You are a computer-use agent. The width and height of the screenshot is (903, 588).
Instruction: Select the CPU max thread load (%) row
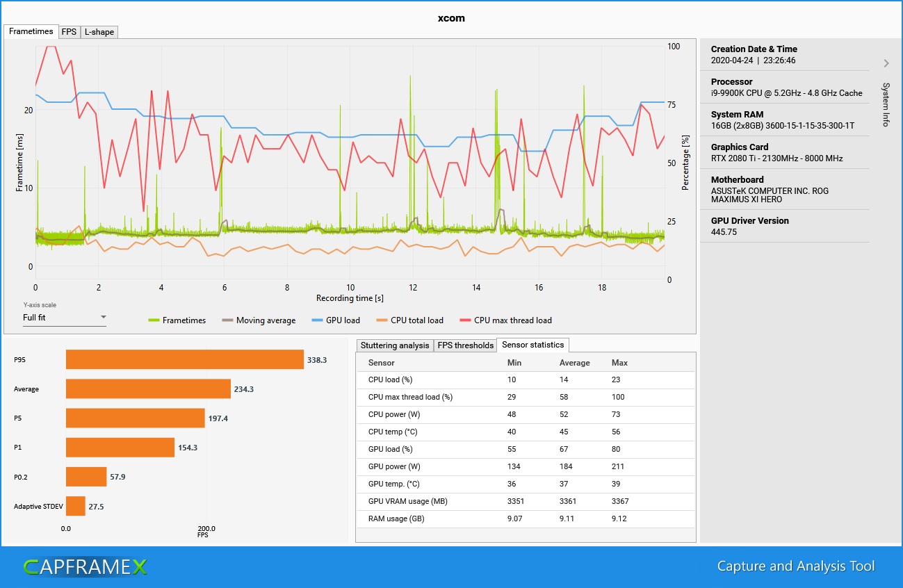[x=526, y=397]
